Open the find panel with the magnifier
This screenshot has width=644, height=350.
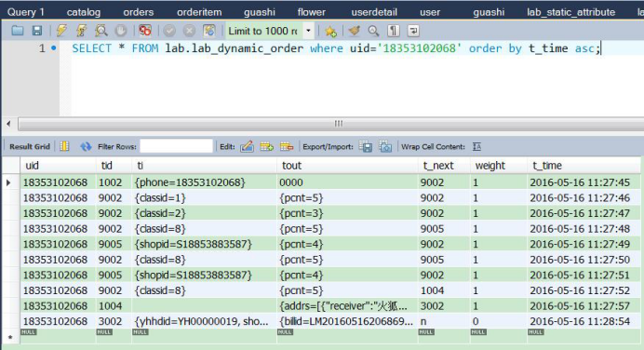tap(373, 31)
